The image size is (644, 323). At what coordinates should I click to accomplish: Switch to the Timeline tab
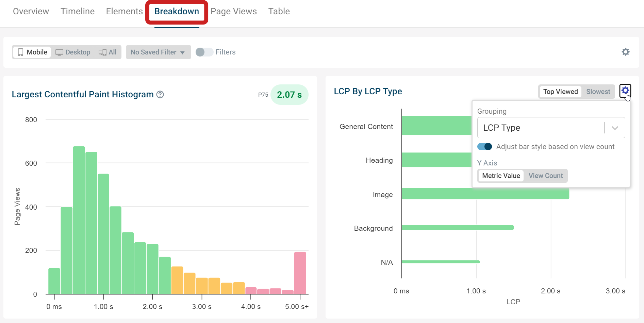click(78, 11)
